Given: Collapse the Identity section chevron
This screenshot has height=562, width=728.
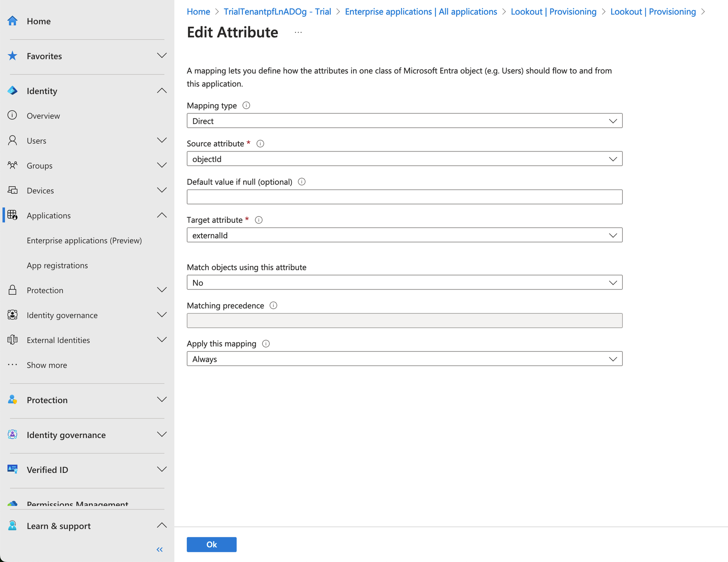Looking at the screenshot, I should tap(162, 91).
